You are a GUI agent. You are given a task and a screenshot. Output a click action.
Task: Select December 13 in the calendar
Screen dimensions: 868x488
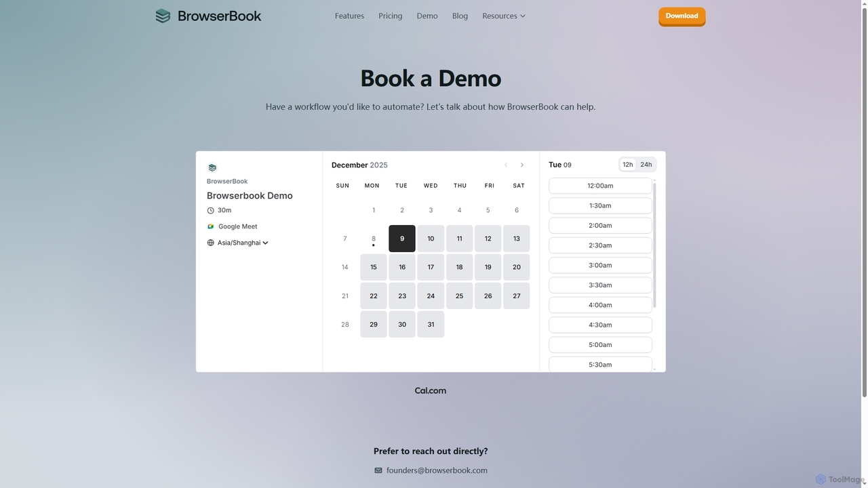[x=517, y=239]
